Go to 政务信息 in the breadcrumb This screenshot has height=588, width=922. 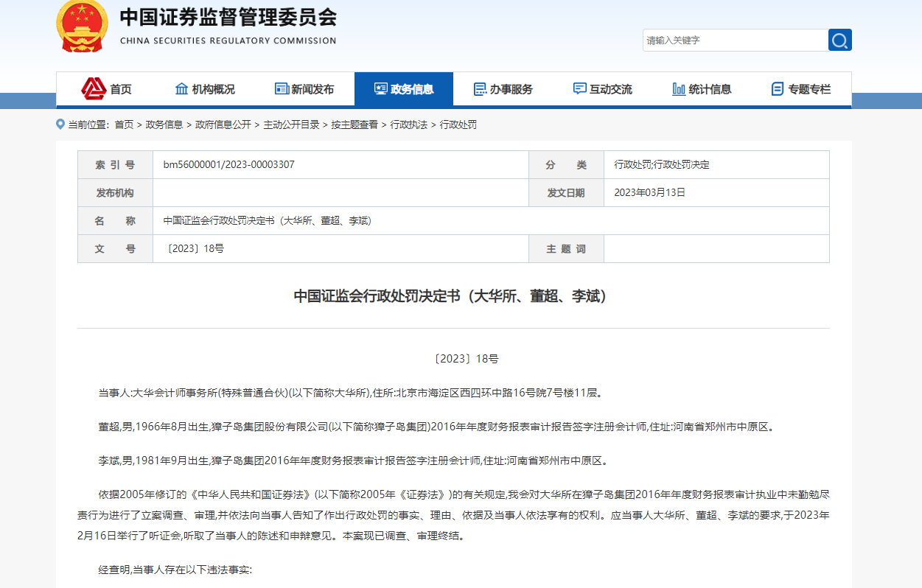tap(164, 125)
